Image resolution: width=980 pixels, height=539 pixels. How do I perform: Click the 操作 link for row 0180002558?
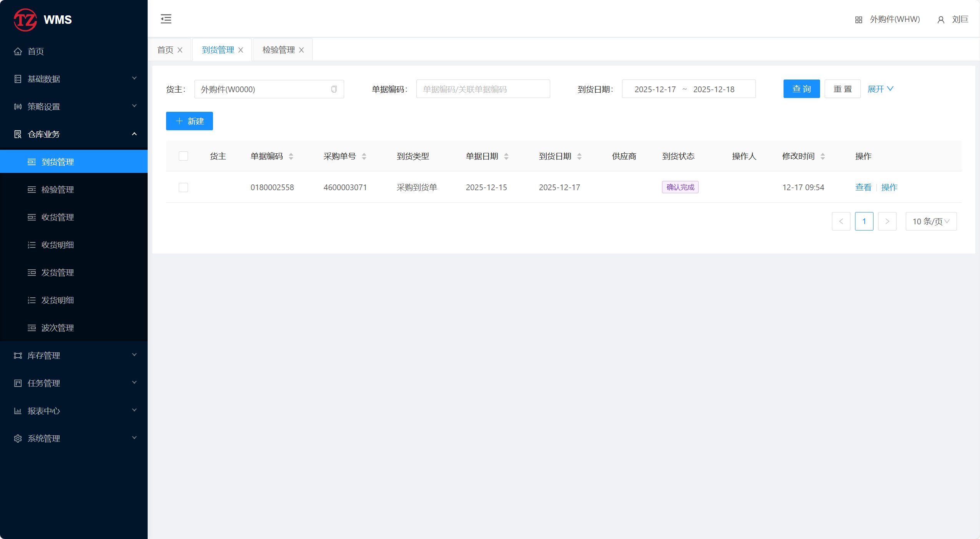[x=889, y=187]
